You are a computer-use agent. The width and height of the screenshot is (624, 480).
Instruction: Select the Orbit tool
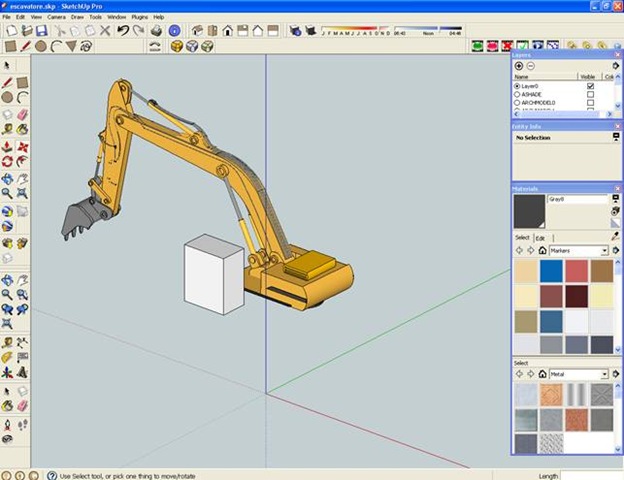point(7,179)
